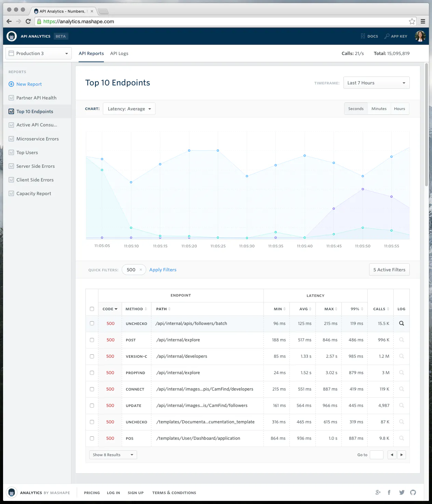The width and height of the screenshot is (432, 504).
Task: Bookmark page with the star icon
Action: click(412, 21)
